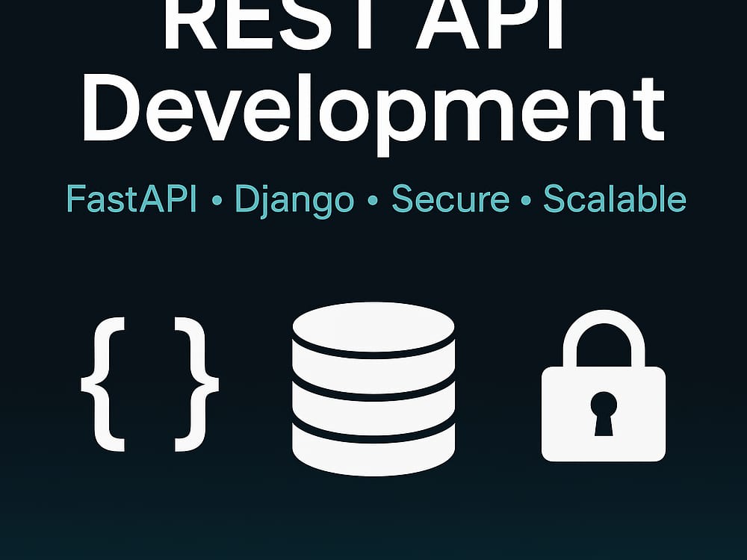The width and height of the screenshot is (747, 560).
Task: Click the database cylinder icon
Action: (x=373, y=388)
